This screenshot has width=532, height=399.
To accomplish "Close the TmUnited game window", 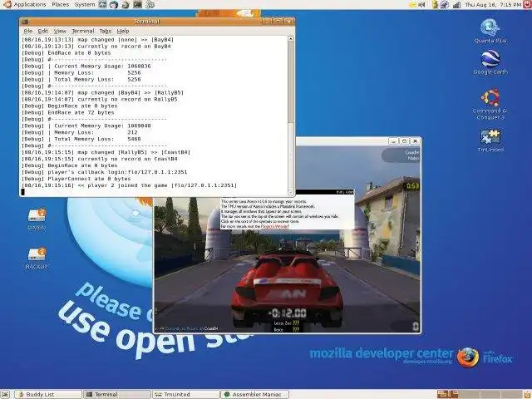I will (416, 141).
